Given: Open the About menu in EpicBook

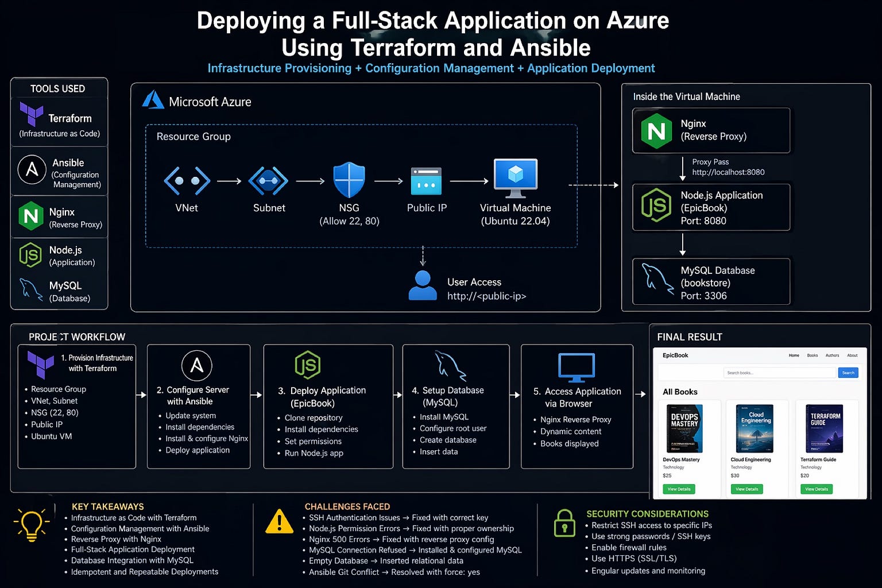Looking at the screenshot, I should click(x=852, y=355).
